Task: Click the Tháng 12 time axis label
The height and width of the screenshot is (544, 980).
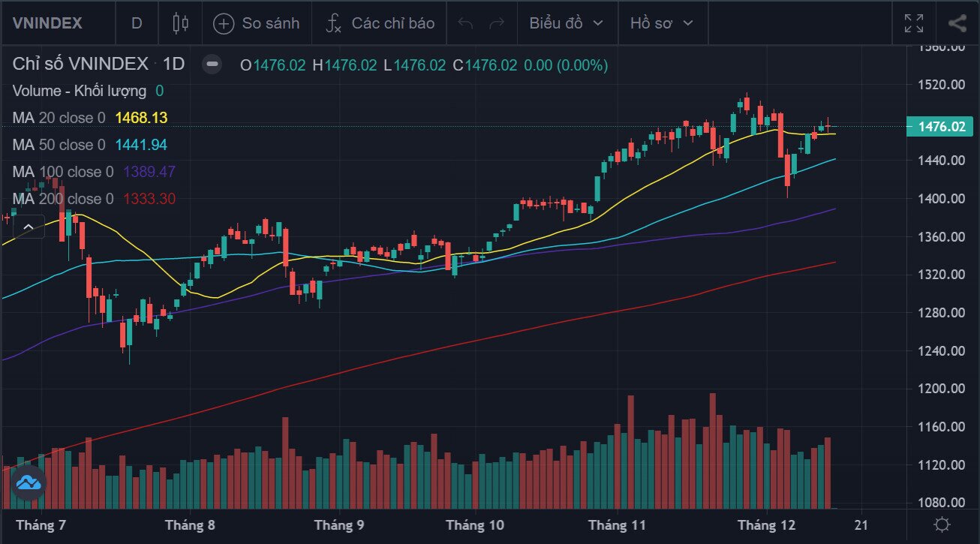Action: (767, 524)
